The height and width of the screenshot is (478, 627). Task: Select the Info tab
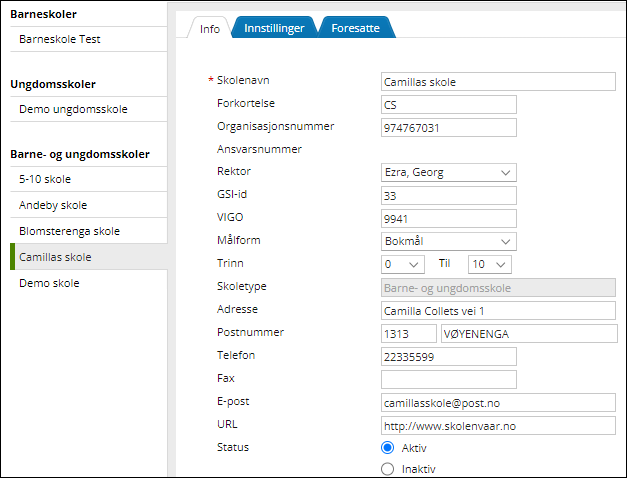pyautogui.click(x=210, y=29)
